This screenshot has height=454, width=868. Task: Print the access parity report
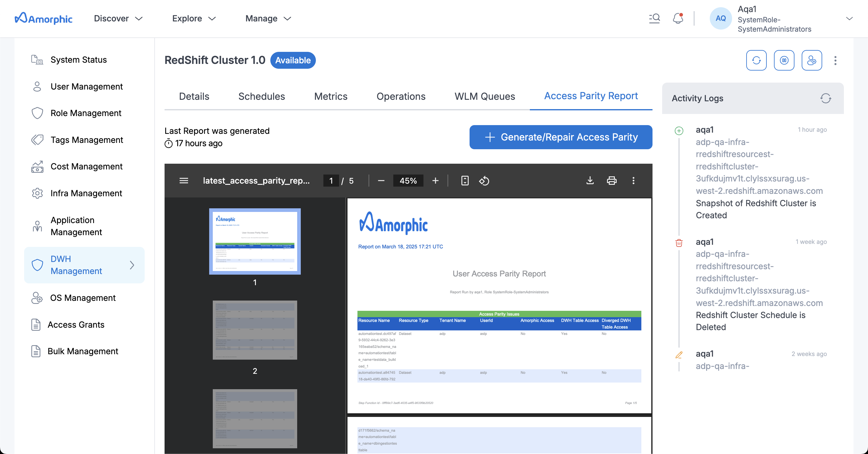tap(612, 181)
